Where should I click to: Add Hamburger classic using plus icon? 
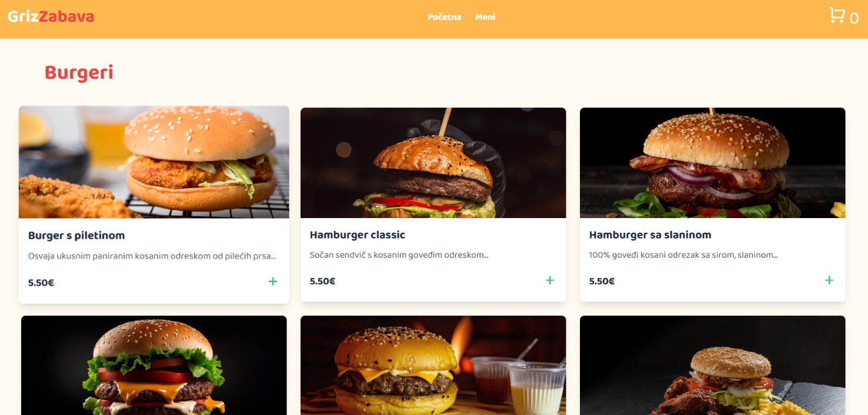[x=550, y=280]
